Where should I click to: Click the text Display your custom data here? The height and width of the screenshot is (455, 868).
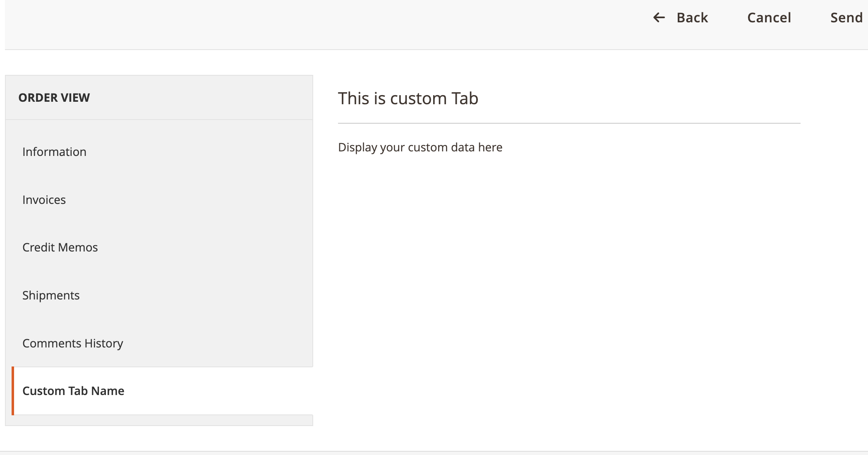(x=420, y=147)
